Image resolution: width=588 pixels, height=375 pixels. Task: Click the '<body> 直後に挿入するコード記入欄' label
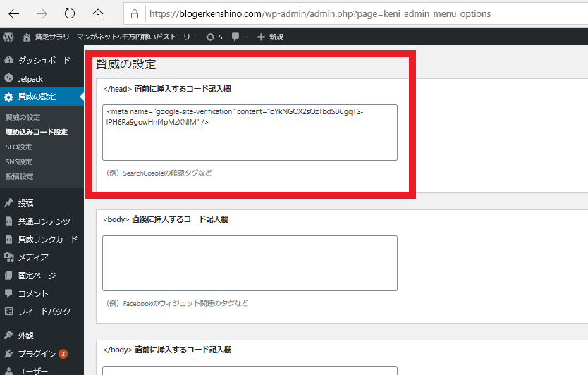[x=166, y=219]
